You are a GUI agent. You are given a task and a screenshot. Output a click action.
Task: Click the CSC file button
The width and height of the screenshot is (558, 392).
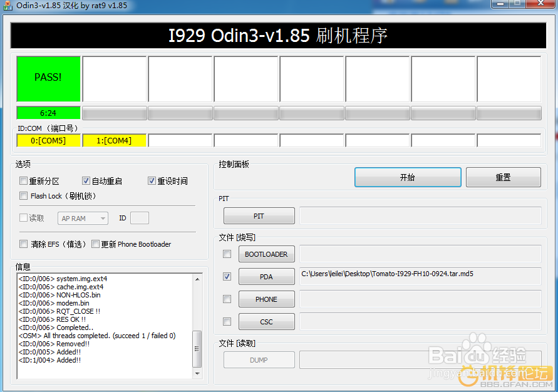pos(266,321)
